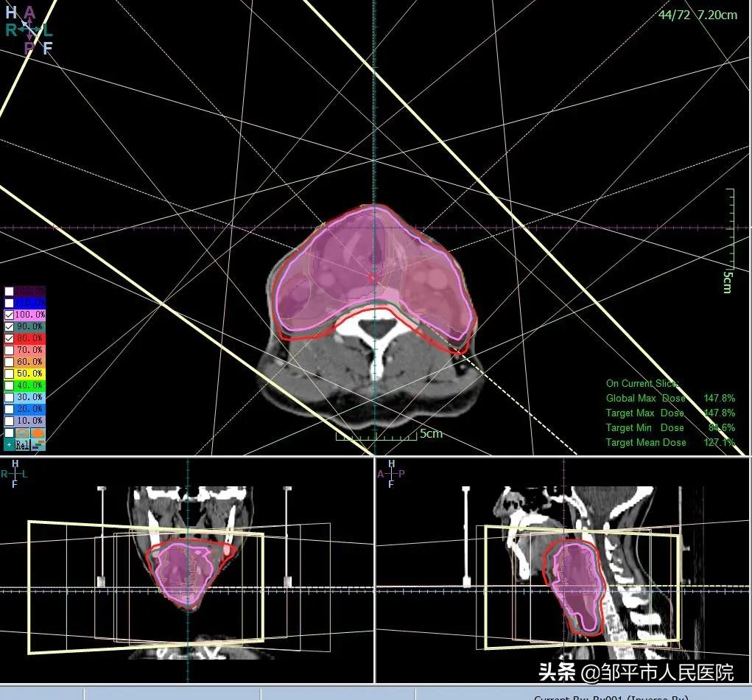752x700 pixels.
Task: Click the horizontal 5cm scale ruler
Action: [376, 435]
